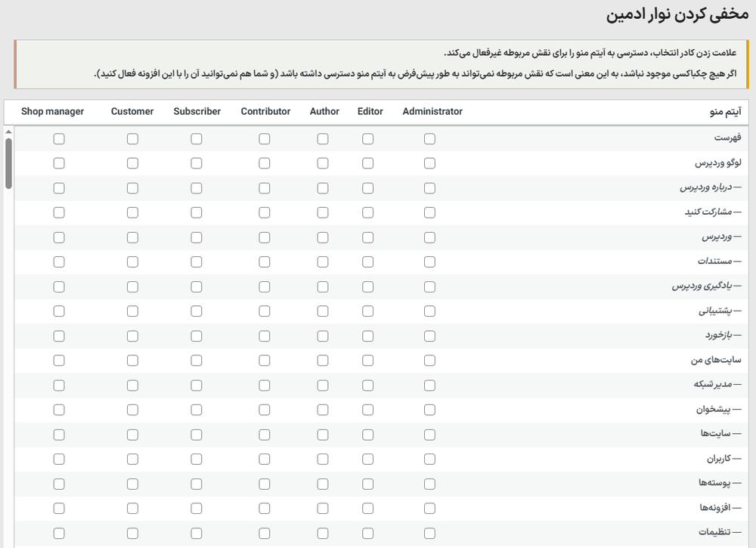Toggle Editor checkbox for افزونه‌ها row

click(x=367, y=508)
